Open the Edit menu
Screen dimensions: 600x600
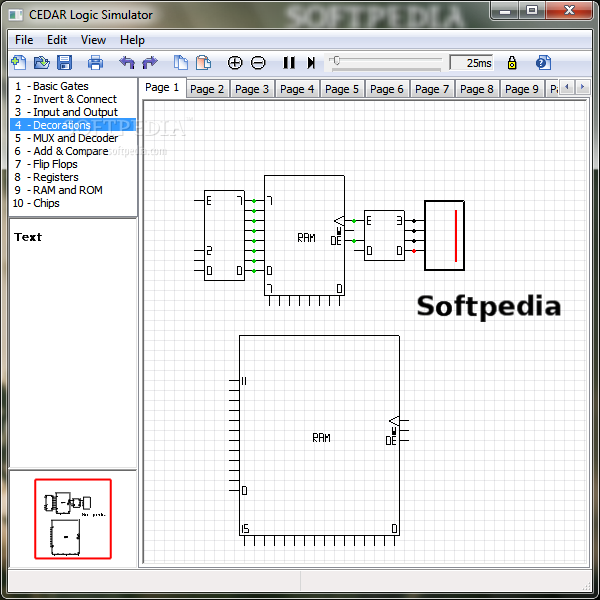[57, 40]
